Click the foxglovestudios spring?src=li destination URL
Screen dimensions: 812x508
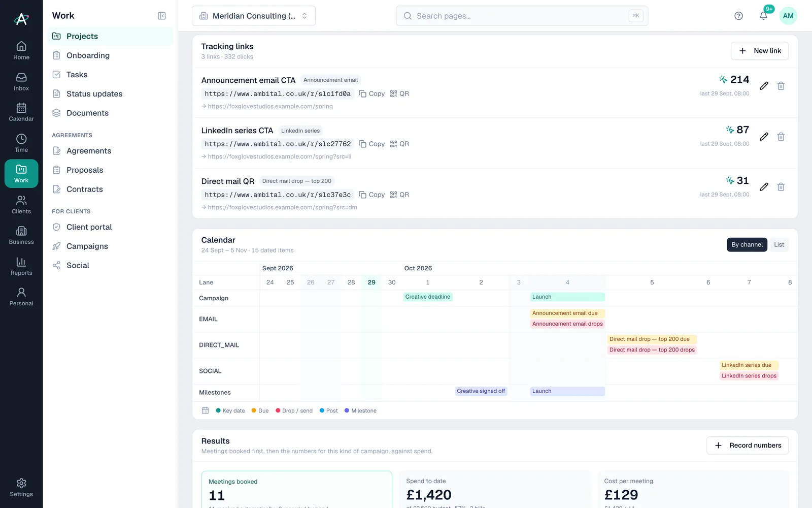click(x=279, y=157)
